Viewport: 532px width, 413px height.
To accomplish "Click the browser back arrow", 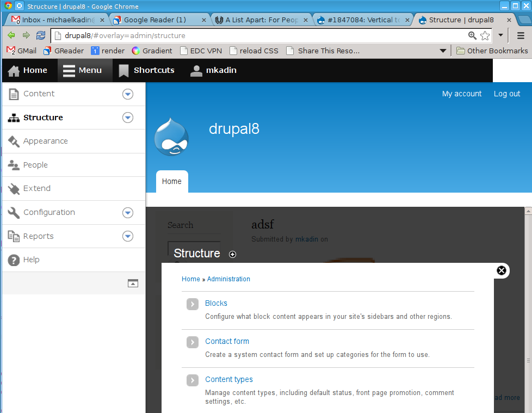I will (11, 35).
